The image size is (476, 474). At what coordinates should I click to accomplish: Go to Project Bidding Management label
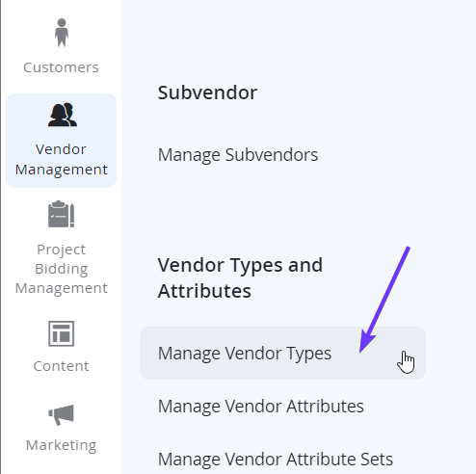61,269
